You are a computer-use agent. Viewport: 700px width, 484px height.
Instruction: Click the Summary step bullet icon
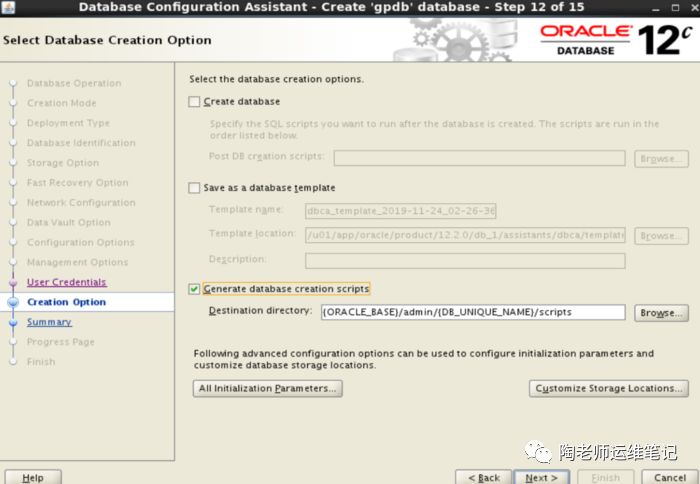pyautogui.click(x=13, y=322)
